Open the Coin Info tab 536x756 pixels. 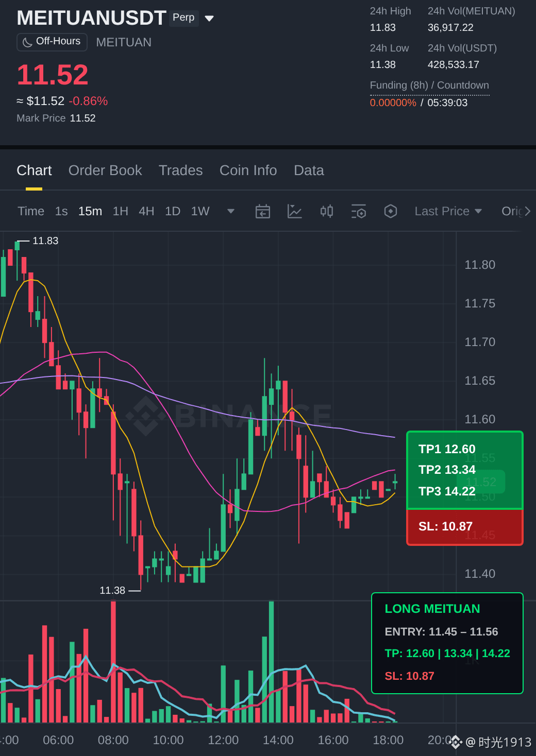click(248, 170)
